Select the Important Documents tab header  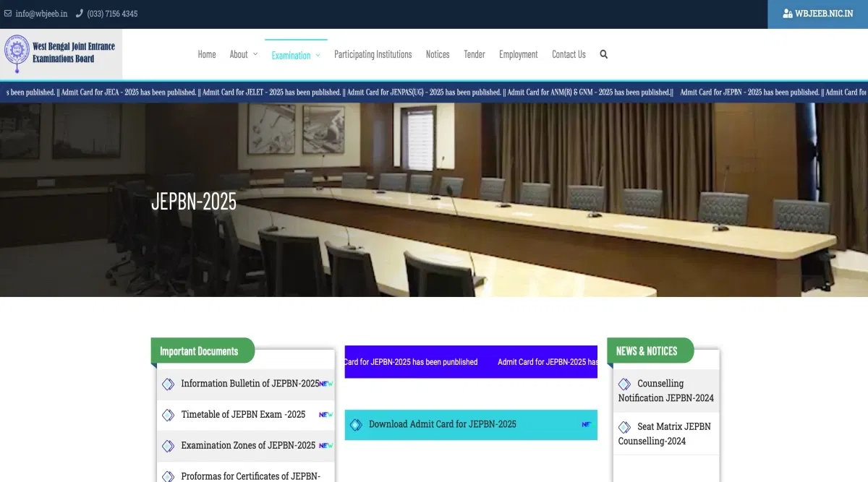pos(199,351)
